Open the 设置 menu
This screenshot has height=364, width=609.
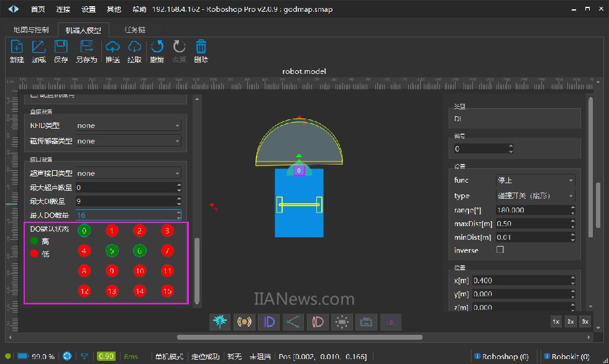pyautogui.click(x=89, y=9)
